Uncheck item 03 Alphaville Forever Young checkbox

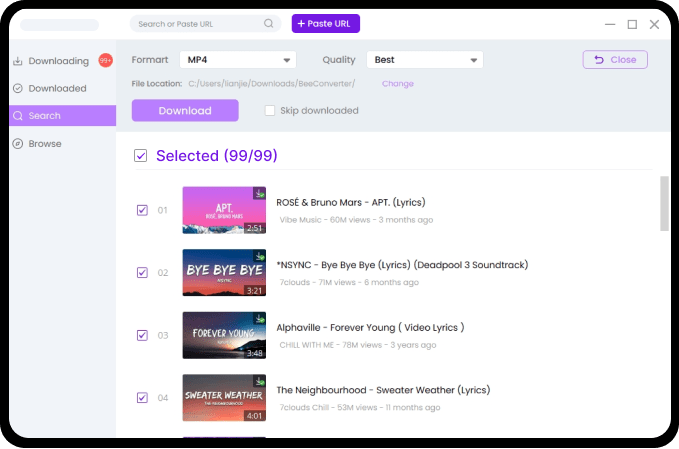click(x=142, y=335)
